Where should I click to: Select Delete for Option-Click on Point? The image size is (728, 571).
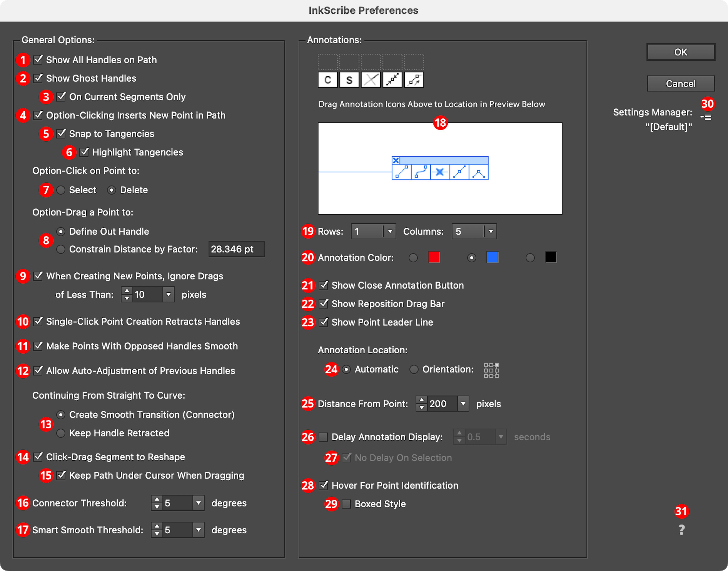click(111, 190)
